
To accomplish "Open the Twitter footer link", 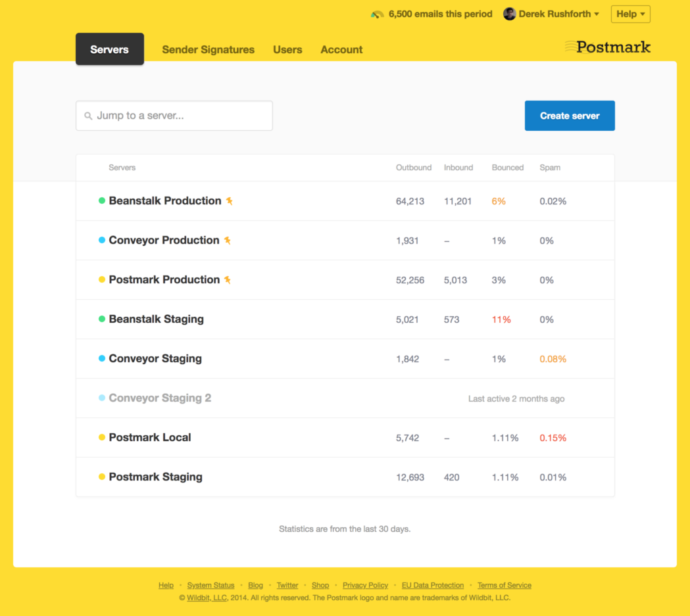I will (x=287, y=585).
